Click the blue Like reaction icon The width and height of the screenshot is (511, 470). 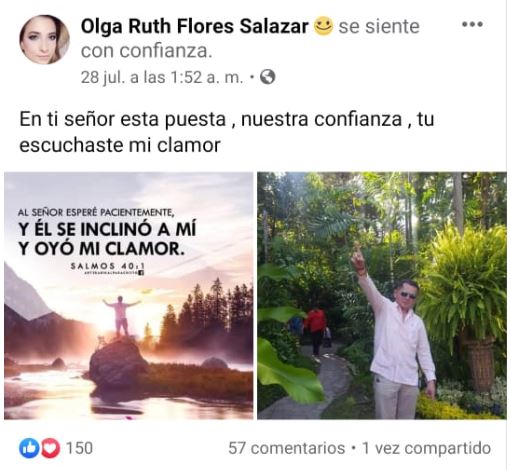(x=29, y=448)
